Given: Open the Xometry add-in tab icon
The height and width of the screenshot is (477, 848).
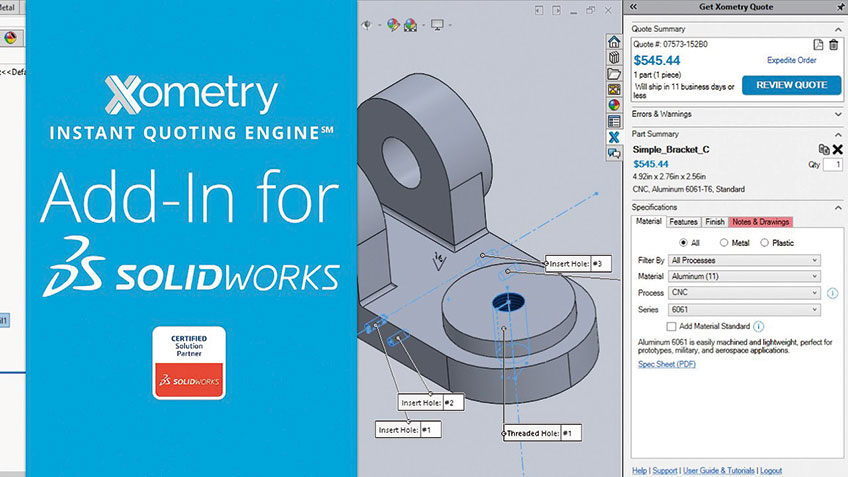Looking at the screenshot, I should tap(615, 137).
